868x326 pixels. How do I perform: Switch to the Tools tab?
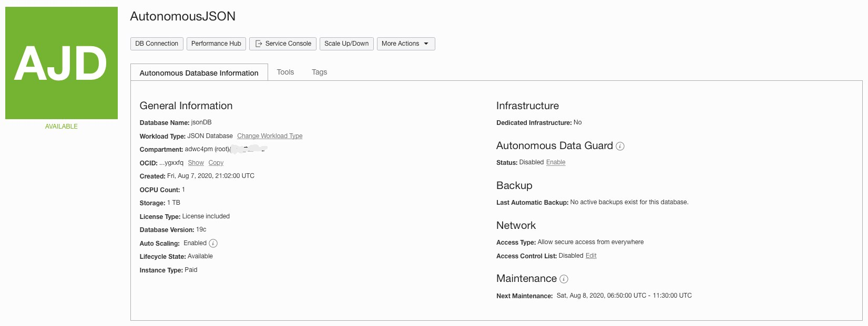(285, 72)
